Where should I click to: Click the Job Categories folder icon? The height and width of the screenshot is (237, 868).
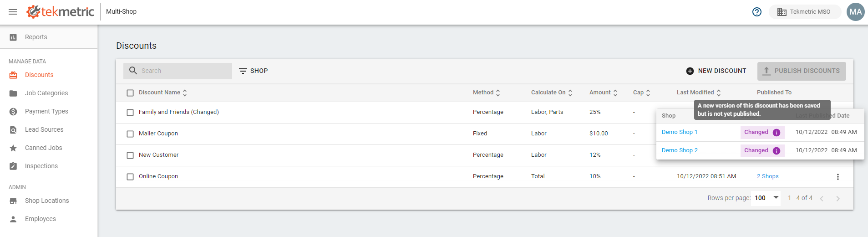13,93
